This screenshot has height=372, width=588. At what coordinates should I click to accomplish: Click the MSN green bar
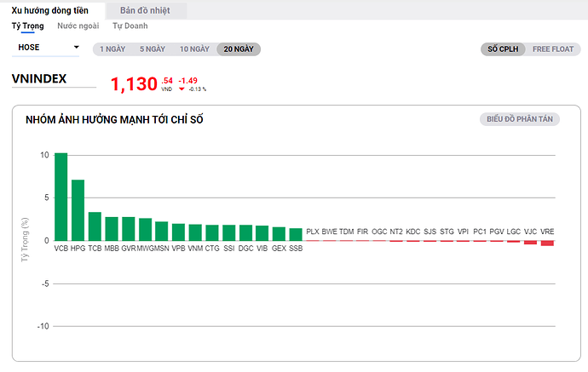[x=162, y=232]
